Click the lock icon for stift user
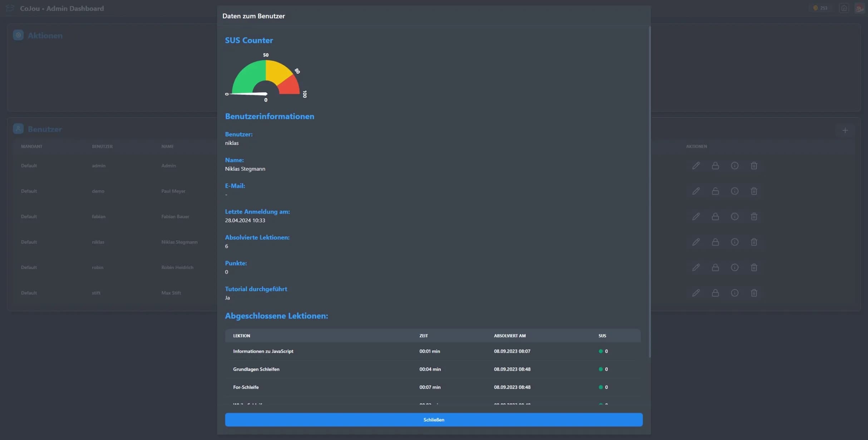This screenshot has height=440, width=868. click(715, 293)
